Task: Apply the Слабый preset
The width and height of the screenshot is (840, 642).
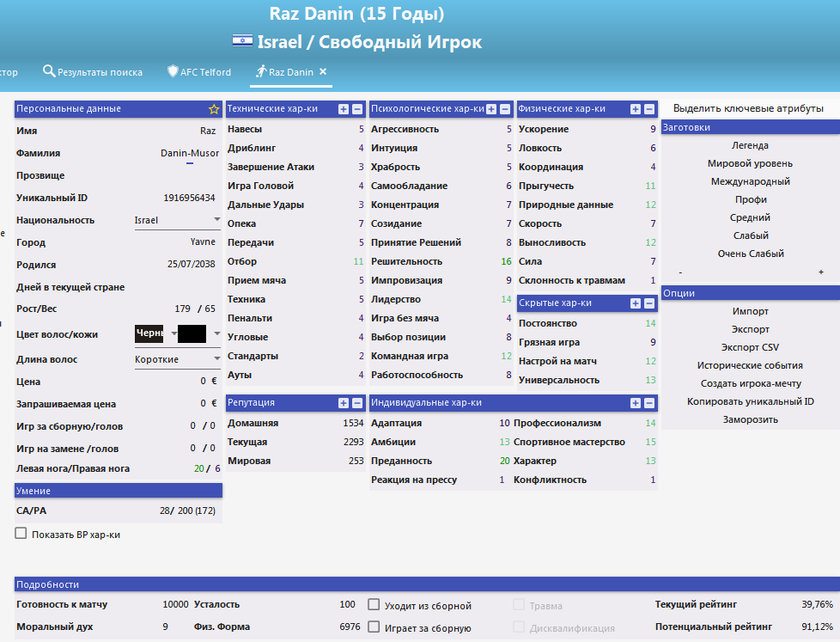Action: point(750,235)
